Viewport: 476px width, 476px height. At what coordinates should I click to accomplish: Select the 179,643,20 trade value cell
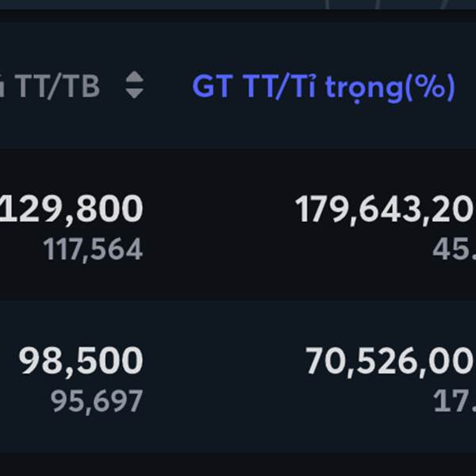[x=386, y=209]
